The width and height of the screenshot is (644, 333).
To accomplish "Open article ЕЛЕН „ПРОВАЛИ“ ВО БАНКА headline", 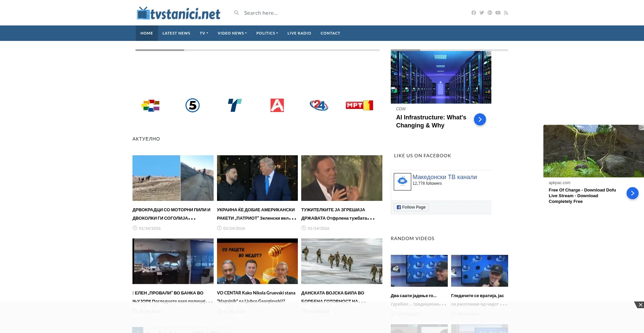I will tap(172, 297).
